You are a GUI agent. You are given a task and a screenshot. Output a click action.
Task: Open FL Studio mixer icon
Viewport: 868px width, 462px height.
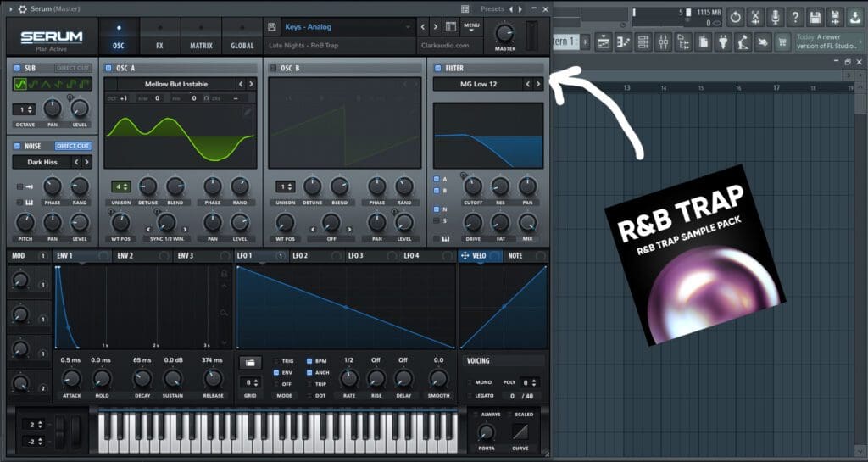(663, 42)
